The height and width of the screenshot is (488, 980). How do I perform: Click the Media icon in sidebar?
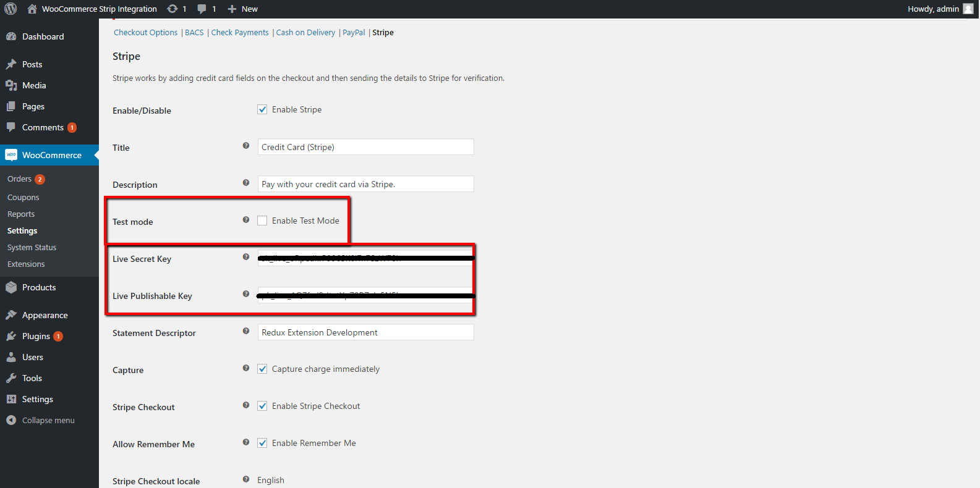click(x=11, y=85)
